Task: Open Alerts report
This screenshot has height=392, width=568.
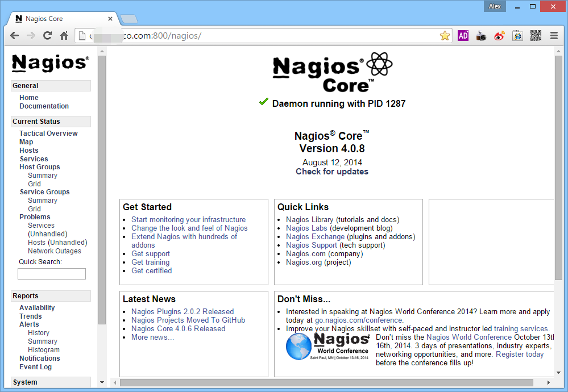Action: point(29,324)
